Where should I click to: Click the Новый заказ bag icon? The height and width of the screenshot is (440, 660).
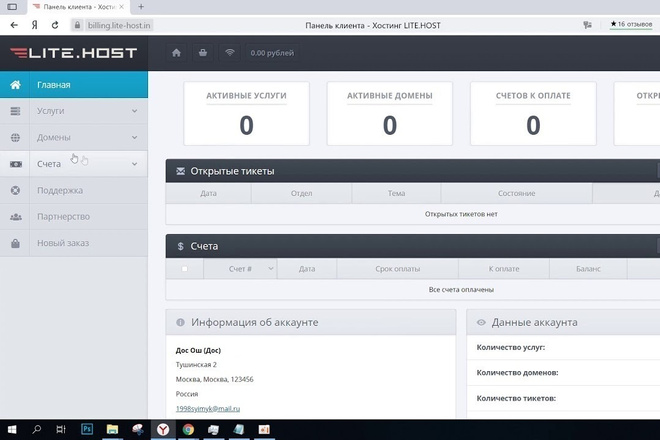pos(15,243)
